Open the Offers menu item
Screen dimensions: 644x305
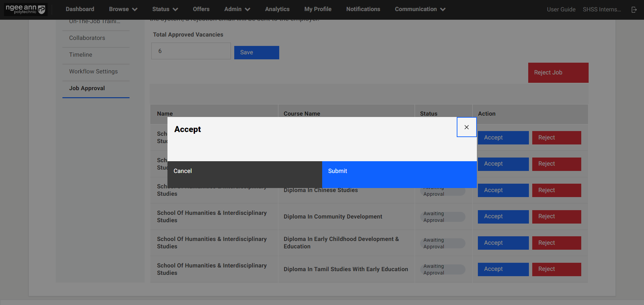201,9
